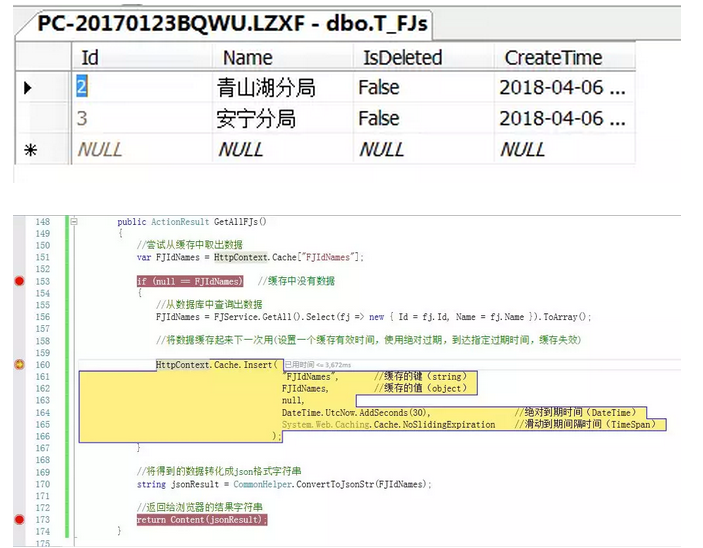Click DateTime.UtcNow.AddSeconds(30) on line 164
703x548 pixels.
356,413
